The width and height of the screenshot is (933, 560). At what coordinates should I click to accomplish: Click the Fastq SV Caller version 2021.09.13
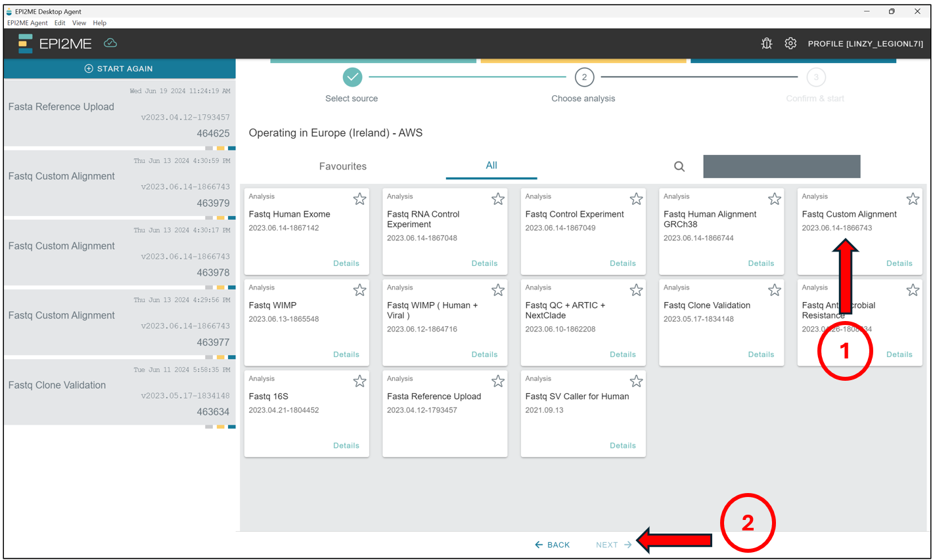point(544,410)
